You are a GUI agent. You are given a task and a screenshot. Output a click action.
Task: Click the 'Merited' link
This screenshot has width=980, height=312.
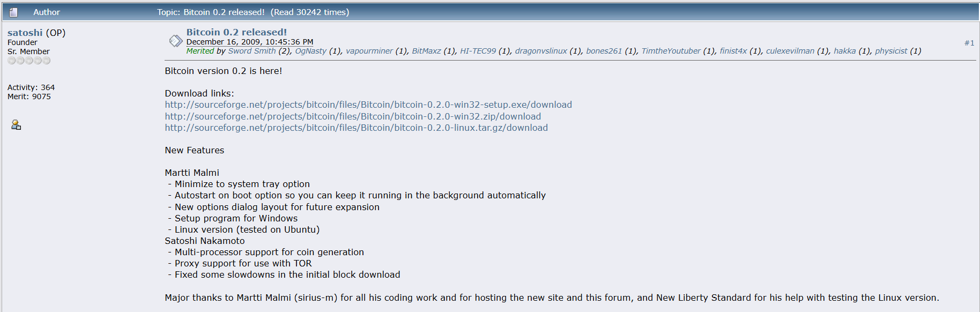pyautogui.click(x=200, y=51)
